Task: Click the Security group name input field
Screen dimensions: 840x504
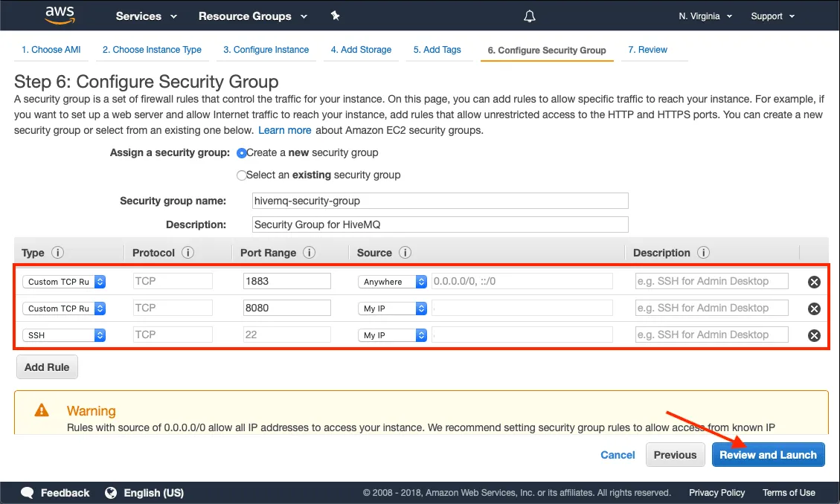Action: pos(439,201)
